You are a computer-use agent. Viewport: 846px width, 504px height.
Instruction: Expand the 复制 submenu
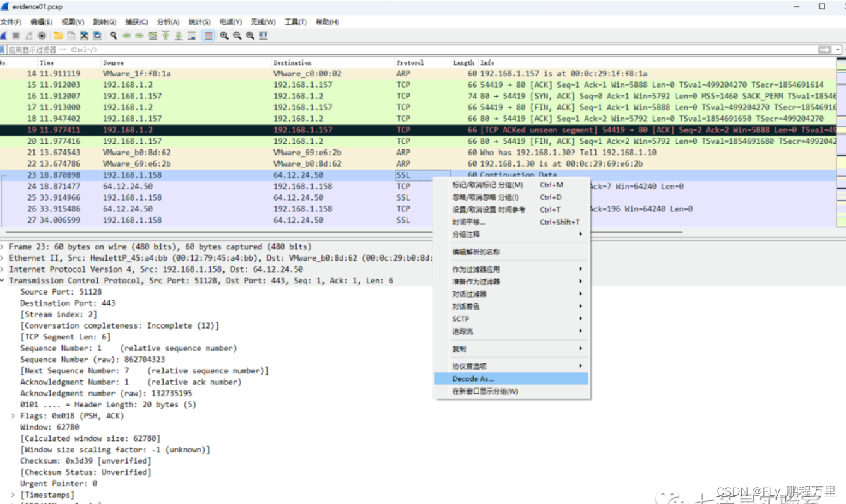(x=511, y=349)
